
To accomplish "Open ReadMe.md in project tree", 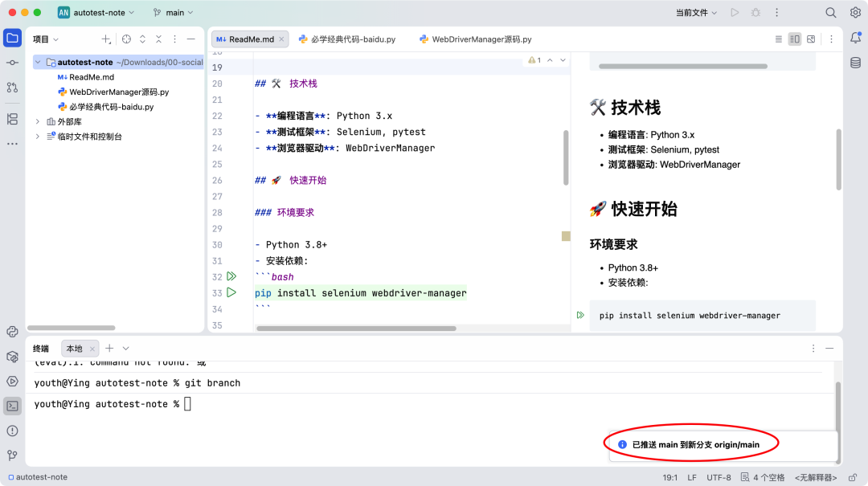I will (86, 77).
